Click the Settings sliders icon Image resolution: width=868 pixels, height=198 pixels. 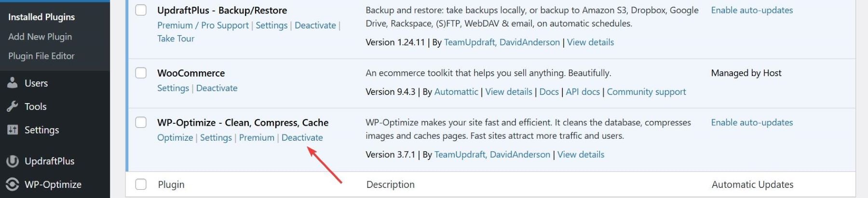13,130
